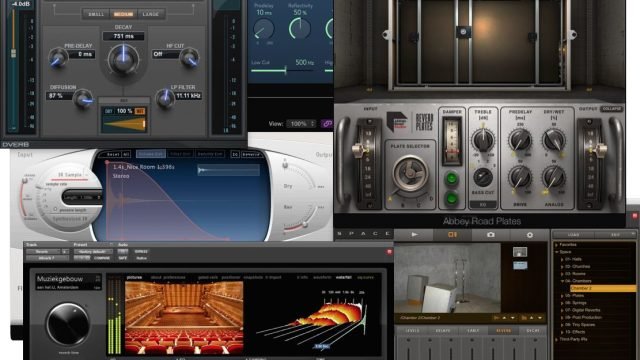Image resolution: width=640 pixels, height=360 pixels.
Task: Click the TREBLE knob on Abbey Road Plates
Action: click(483, 140)
